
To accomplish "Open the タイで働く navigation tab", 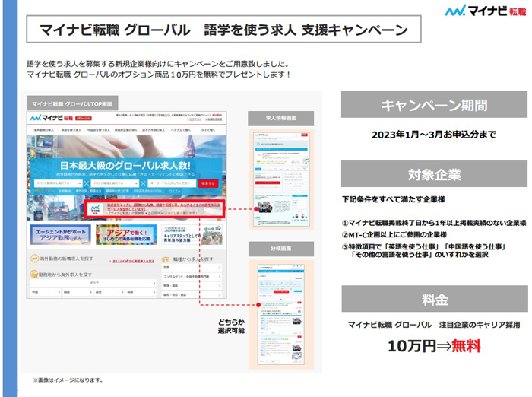I will pos(208,130).
